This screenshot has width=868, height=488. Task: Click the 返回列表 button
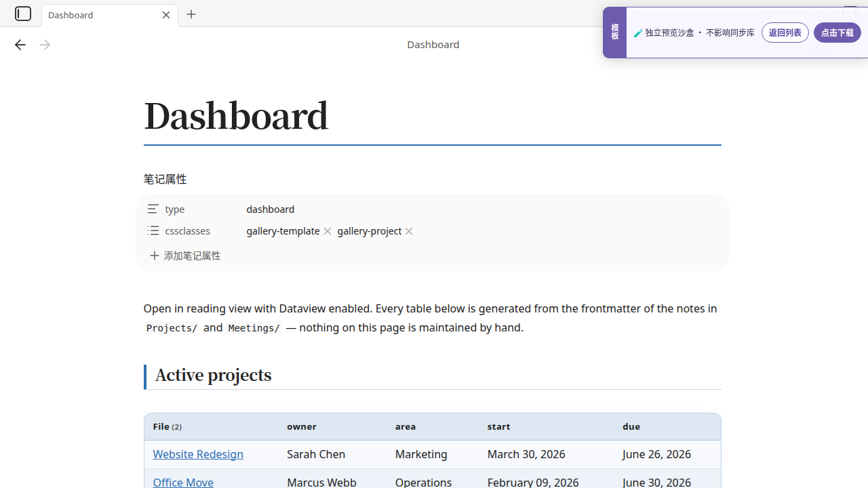tap(785, 33)
